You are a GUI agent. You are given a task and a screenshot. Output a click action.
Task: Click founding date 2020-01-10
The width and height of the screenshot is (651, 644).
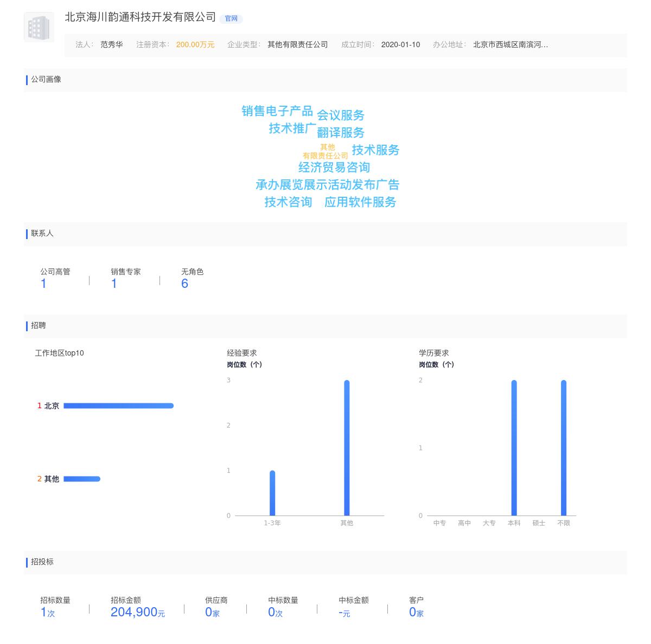click(400, 45)
